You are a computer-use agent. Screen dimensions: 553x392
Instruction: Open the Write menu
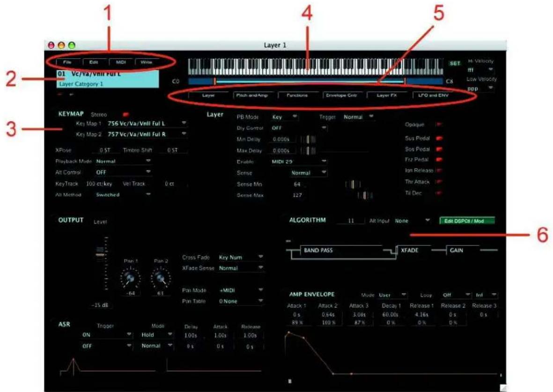147,62
